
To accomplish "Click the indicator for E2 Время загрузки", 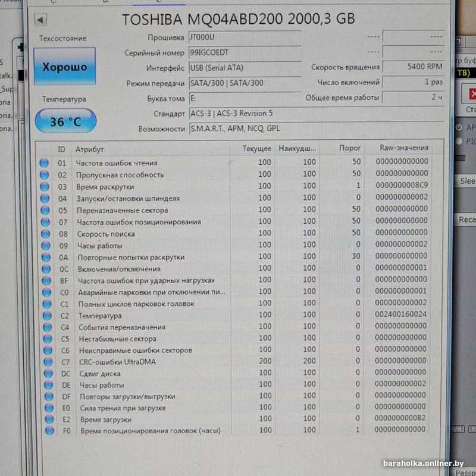I will point(49,419).
